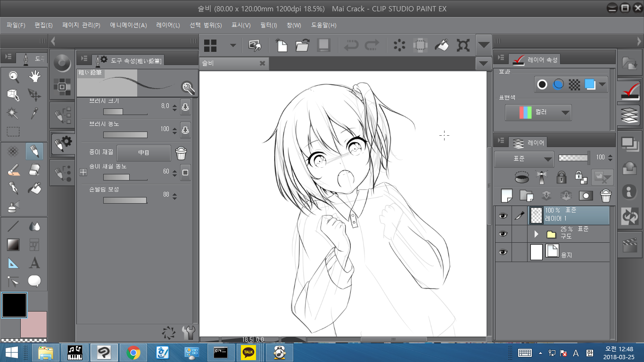Viewport: 644px width, 362px height.
Task: Toggle Clip at Layer Below icon
Action: (521, 177)
